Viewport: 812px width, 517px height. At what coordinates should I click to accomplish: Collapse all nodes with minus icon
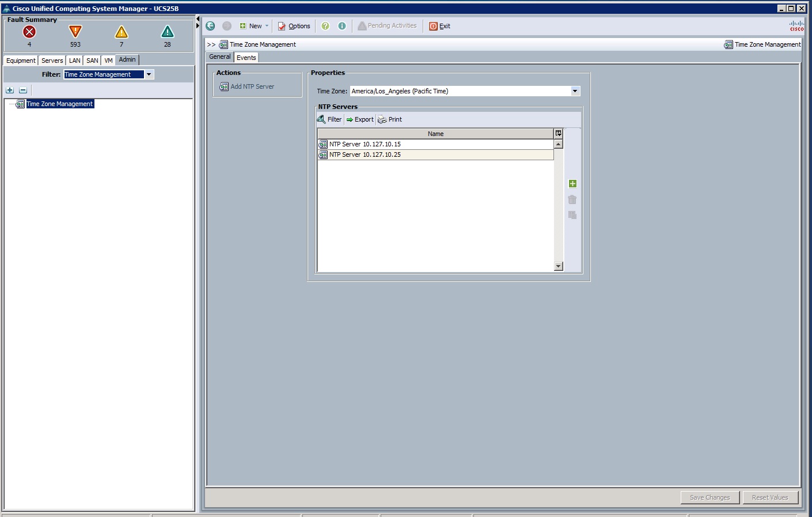[23, 90]
